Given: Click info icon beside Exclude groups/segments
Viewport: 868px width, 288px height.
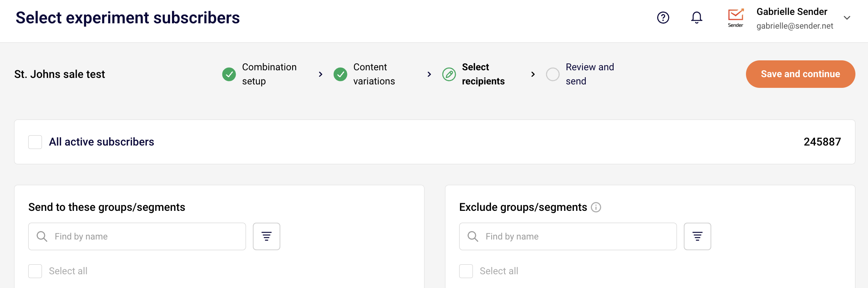Looking at the screenshot, I should (x=596, y=207).
